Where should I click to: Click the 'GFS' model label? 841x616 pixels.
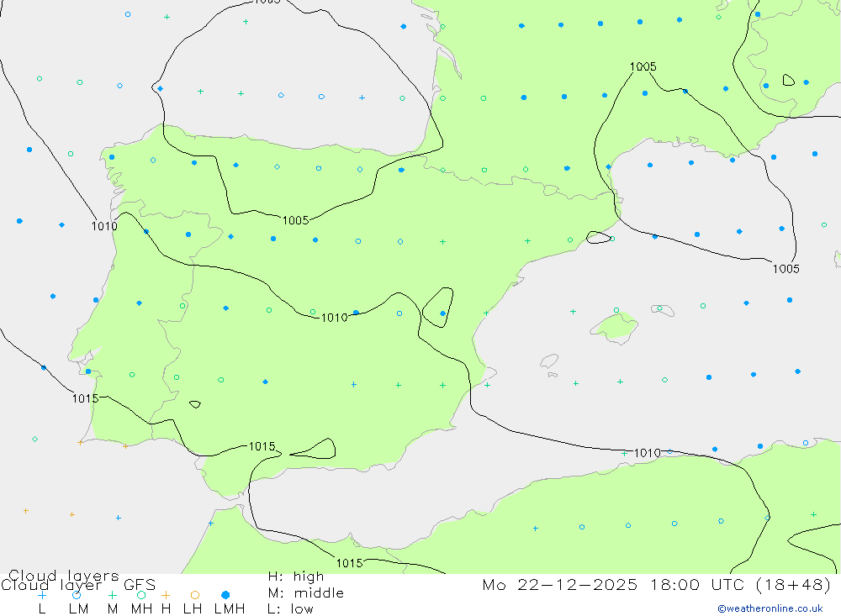pyautogui.click(x=140, y=585)
